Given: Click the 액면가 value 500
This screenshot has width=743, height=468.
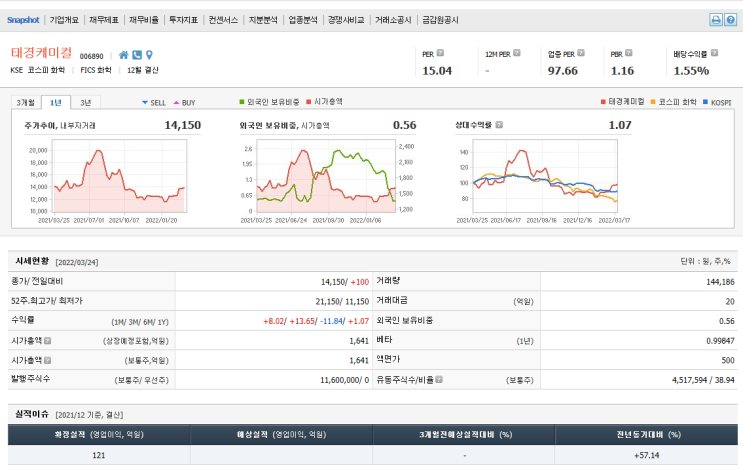Looking at the screenshot, I should point(728,360).
